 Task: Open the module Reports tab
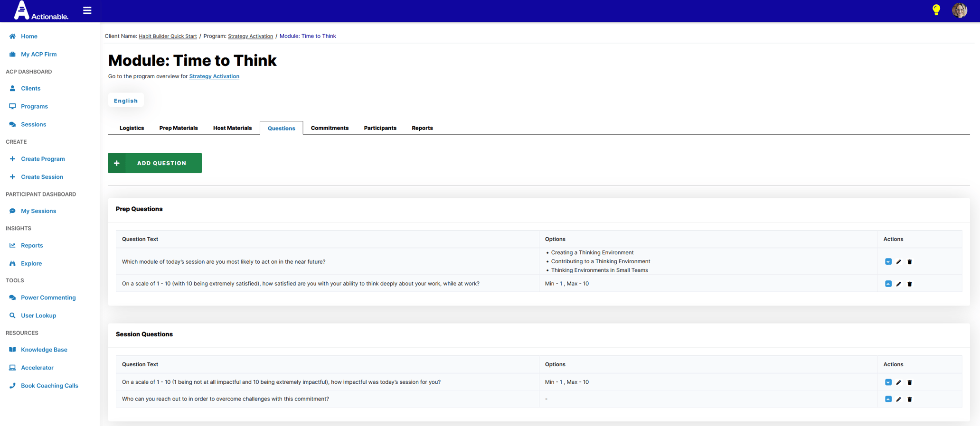tap(422, 128)
